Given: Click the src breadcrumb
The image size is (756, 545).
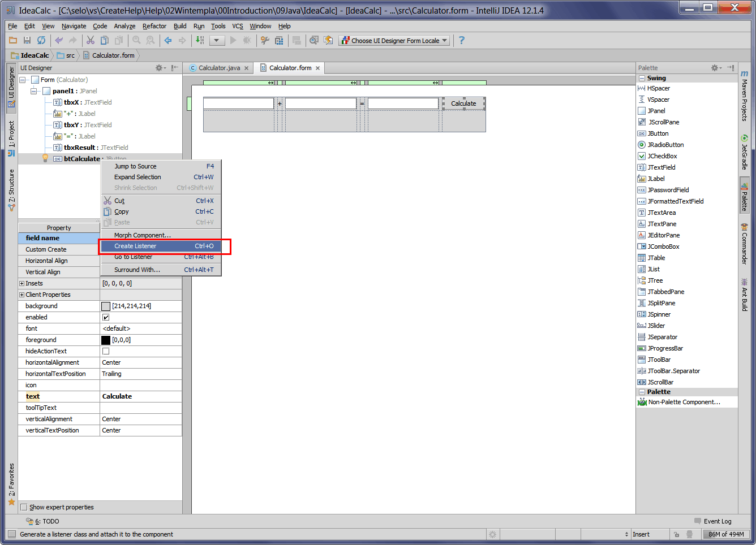Looking at the screenshot, I should click(x=66, y=55).
